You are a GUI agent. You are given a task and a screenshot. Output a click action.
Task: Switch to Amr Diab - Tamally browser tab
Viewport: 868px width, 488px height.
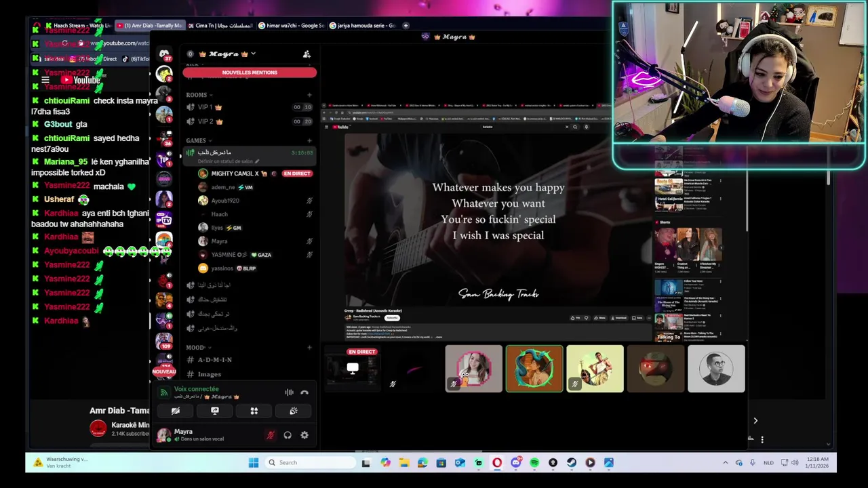(149, 26)
